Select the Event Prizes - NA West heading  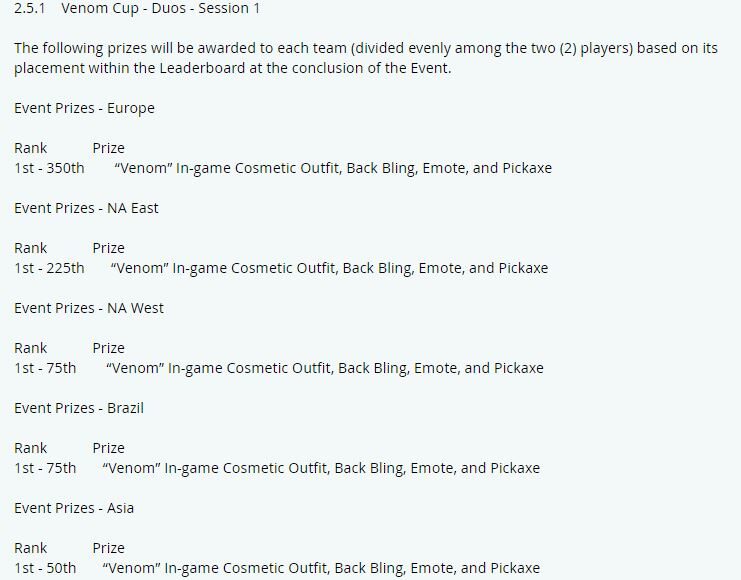pyautogui.click(x=89, y=308)
